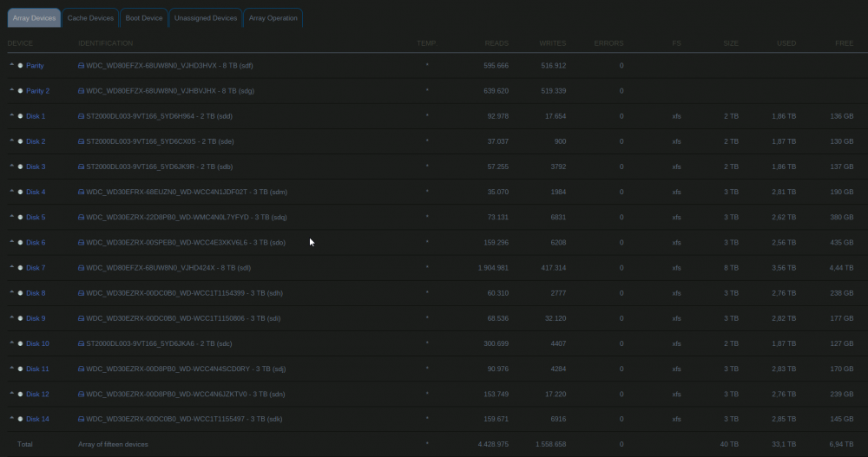Open the Parity 2 device link
The image size is (868, 457).
coord(37,91)
